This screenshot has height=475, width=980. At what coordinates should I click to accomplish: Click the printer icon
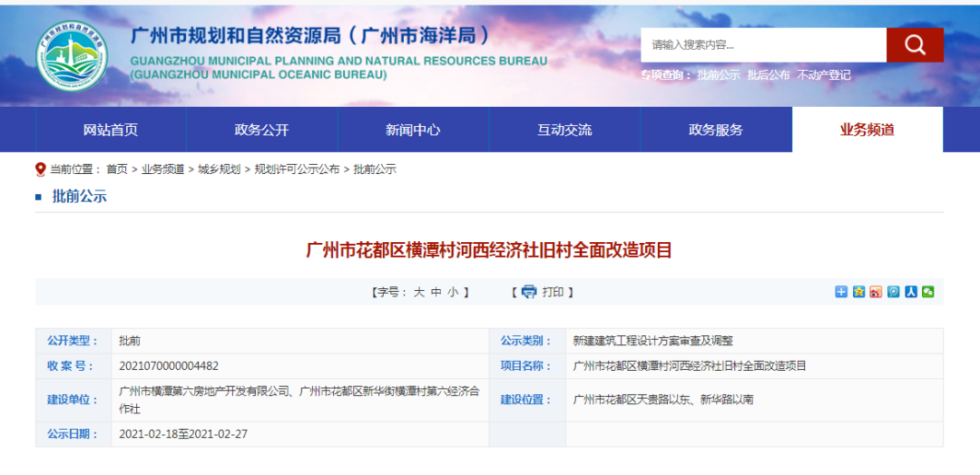(529, 292)
